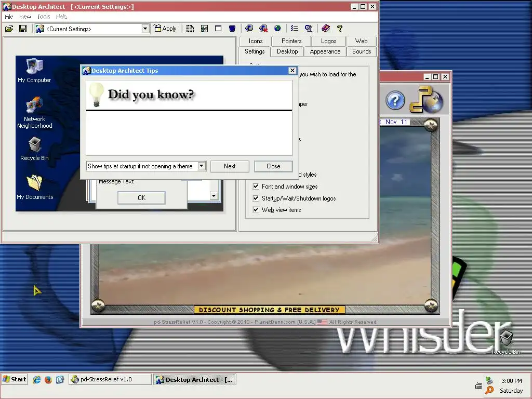Select the Settings tab
The height and width of the screenshot is (399, 532).
255,51
